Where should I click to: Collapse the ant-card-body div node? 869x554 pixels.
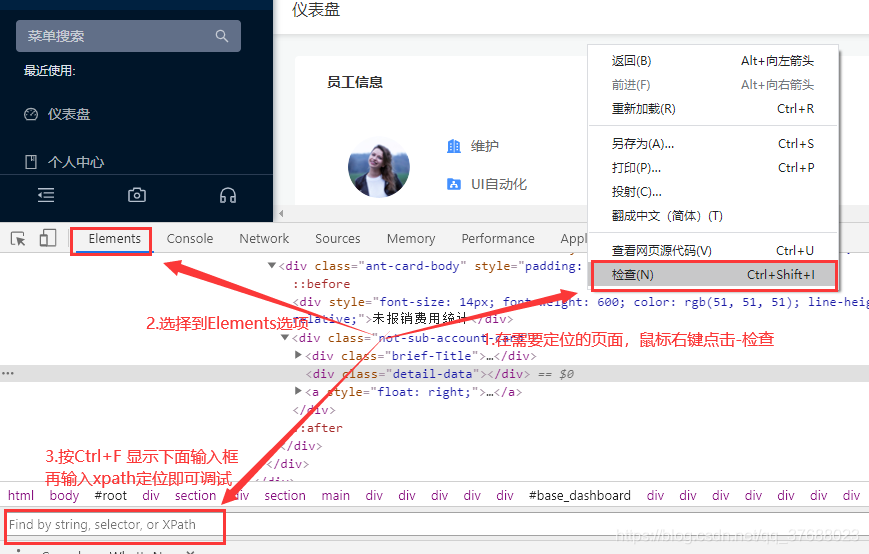pyautogui.click(x=272, y=266)
